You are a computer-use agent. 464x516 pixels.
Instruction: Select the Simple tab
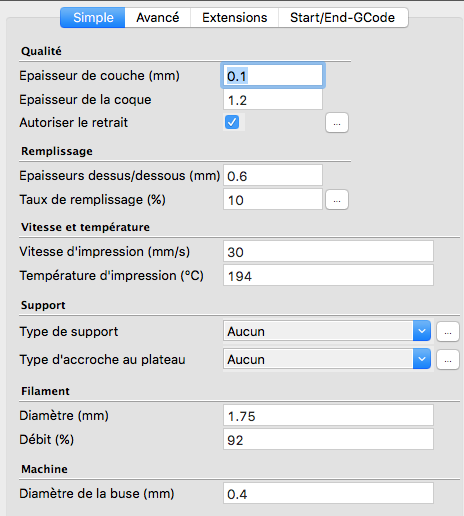pos(93,18)
